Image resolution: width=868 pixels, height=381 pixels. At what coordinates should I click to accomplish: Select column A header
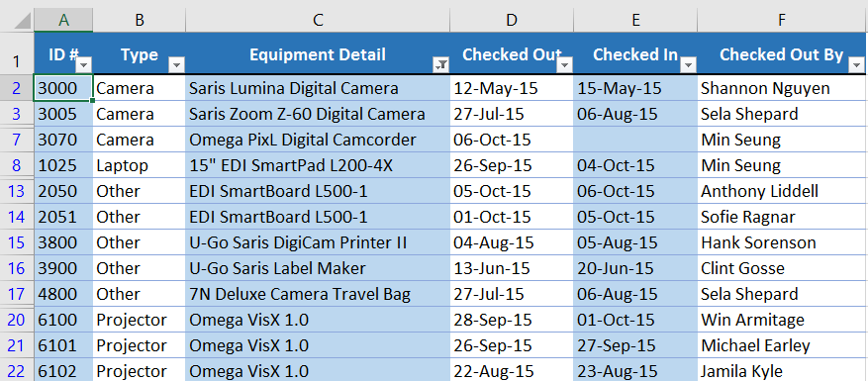pyautogui.click(x=63, y=20)
